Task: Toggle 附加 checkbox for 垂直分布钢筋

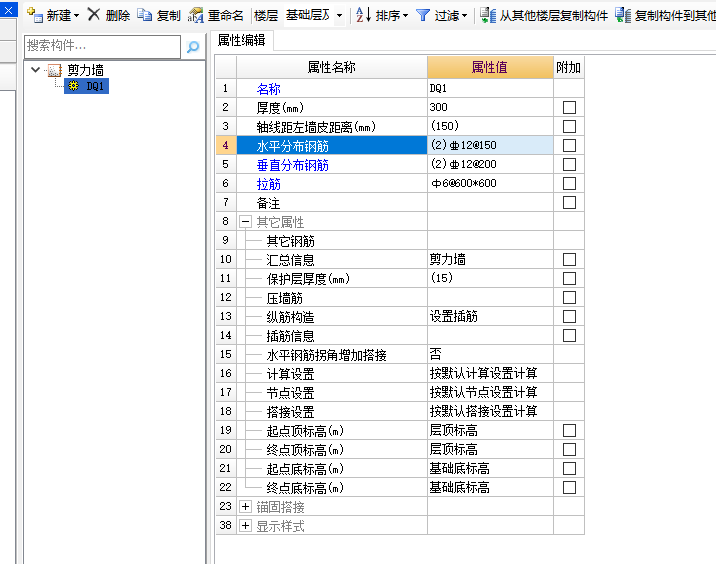Action: click(569, 164)
